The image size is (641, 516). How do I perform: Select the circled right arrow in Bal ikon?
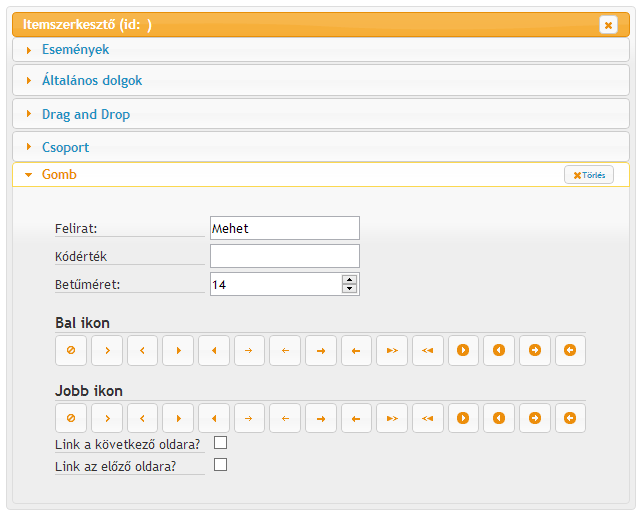pos(535,350)
